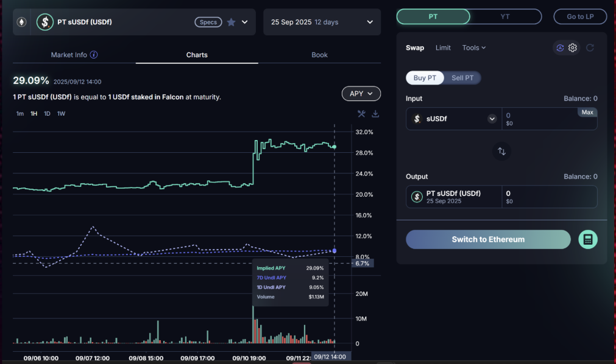
Task: Click the Specs button
Action: pyautogui.click(x=208, y=22)
